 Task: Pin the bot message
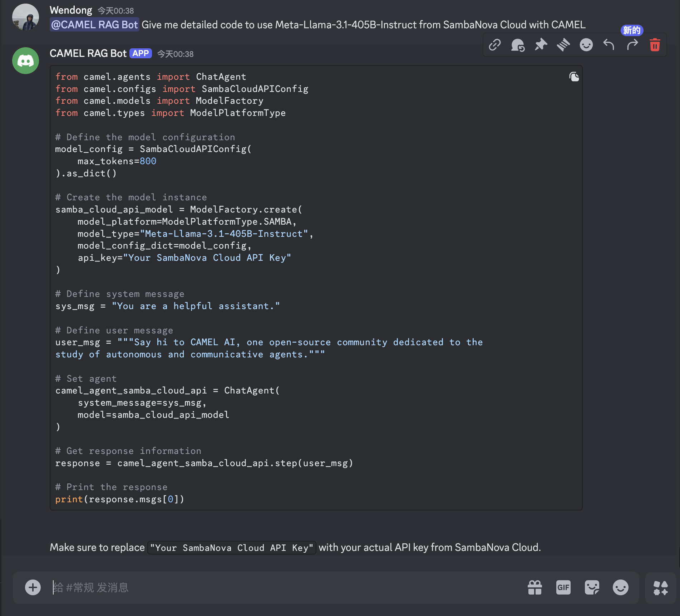click(x=541, y=45)
